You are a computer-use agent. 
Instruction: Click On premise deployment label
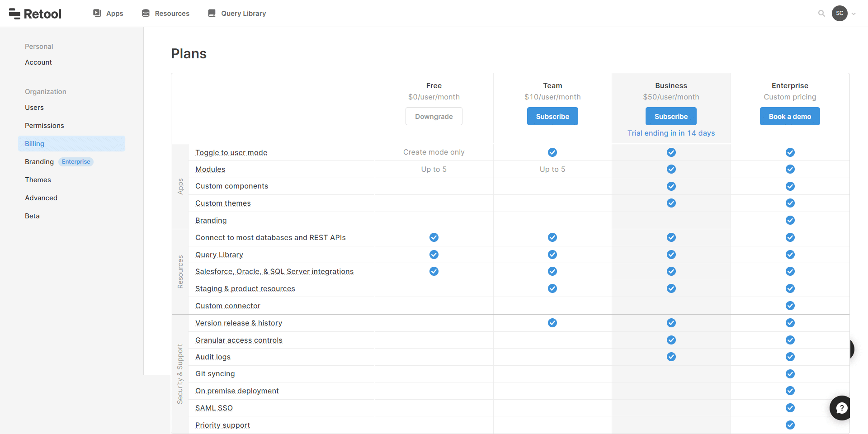(237, 391)
